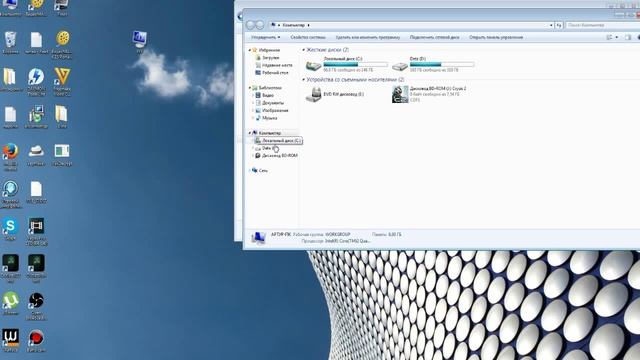This screenshot has width=640, height=360.
Task: Collapse the Жесткие диски (2) group
Action: pyautogui.click(x=304, y=50)
